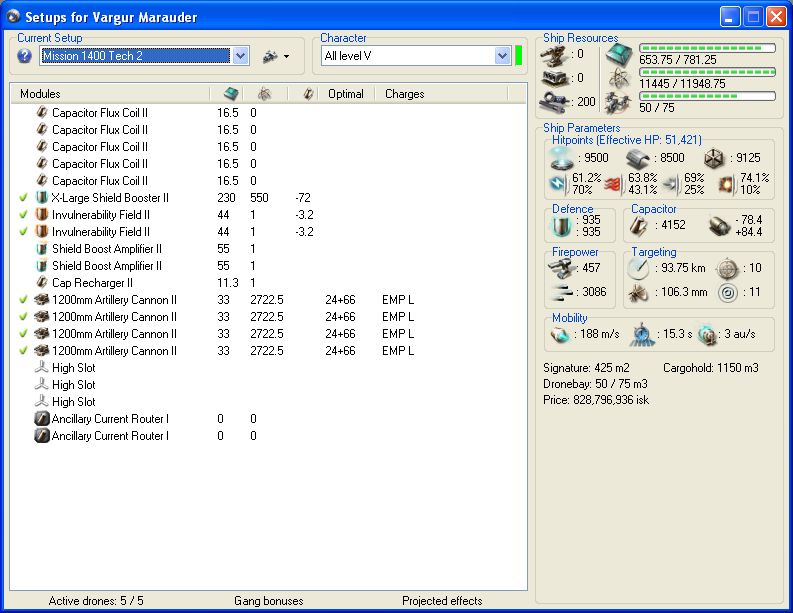Image resolution: width=793 pixels, height=613 pixels.
Task: Click the powergrid usage bar 11445 / 11948.75
Action: coord(707,72)
